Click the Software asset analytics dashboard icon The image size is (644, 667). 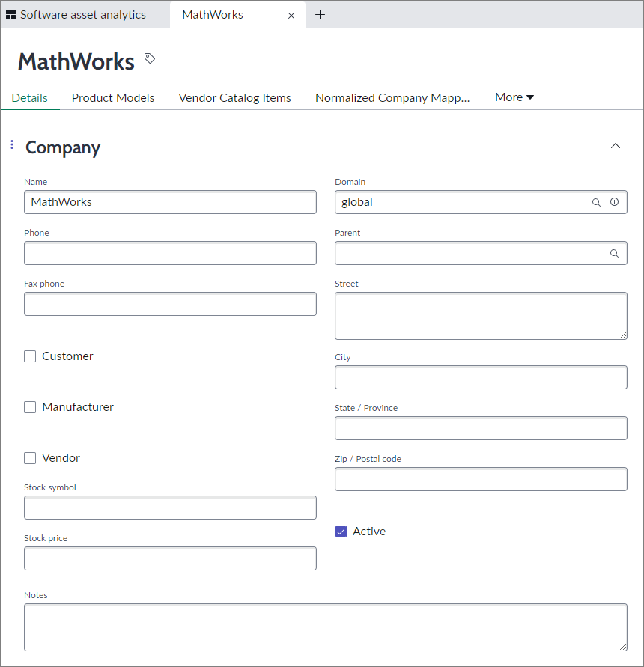click(x=10, y=15)
